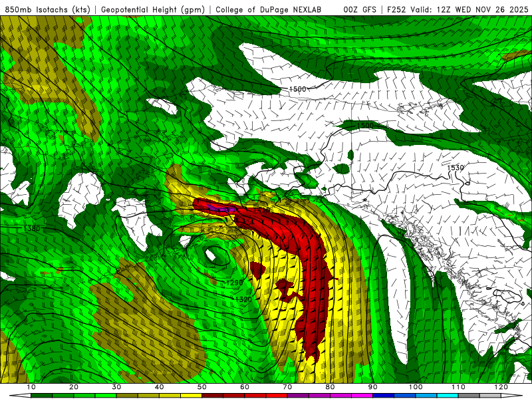
Task: Click the purple wind maximum inside the red jet
Action: tap(221, 208)
